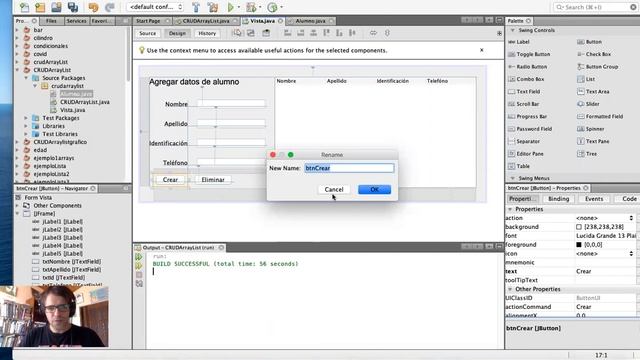Pick the Table component in Palette
The width and height of the screenshot is (640, 360).
tap(519, 166)
